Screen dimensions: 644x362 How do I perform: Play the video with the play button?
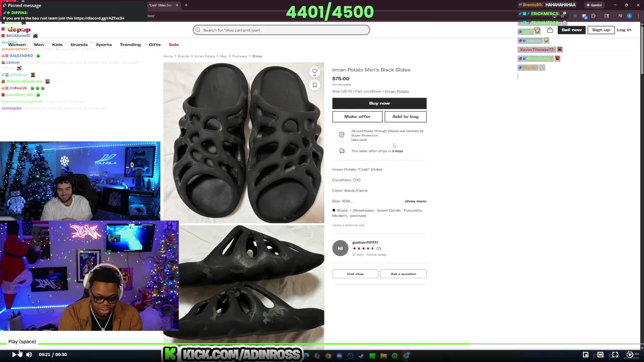(15, 354)
